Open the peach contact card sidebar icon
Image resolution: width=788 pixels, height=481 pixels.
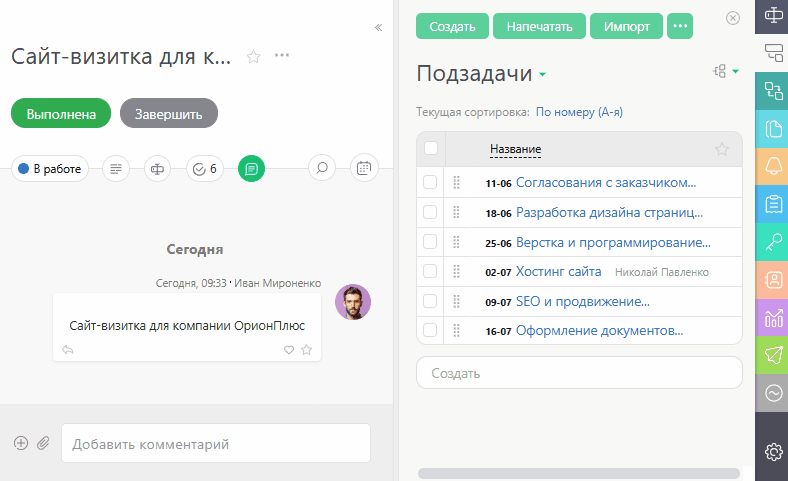pos(773,279)
